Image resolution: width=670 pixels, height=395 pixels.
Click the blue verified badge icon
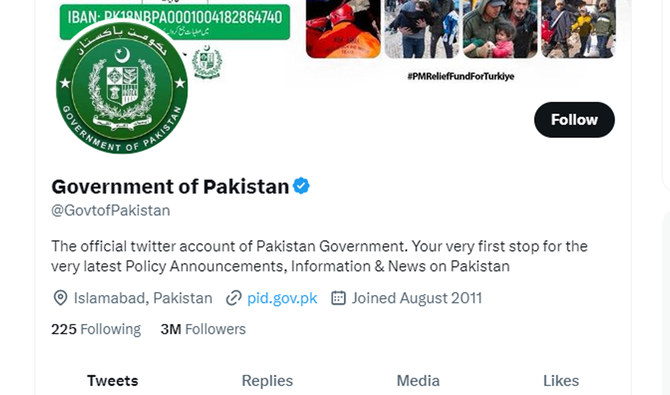pos(301,186)
